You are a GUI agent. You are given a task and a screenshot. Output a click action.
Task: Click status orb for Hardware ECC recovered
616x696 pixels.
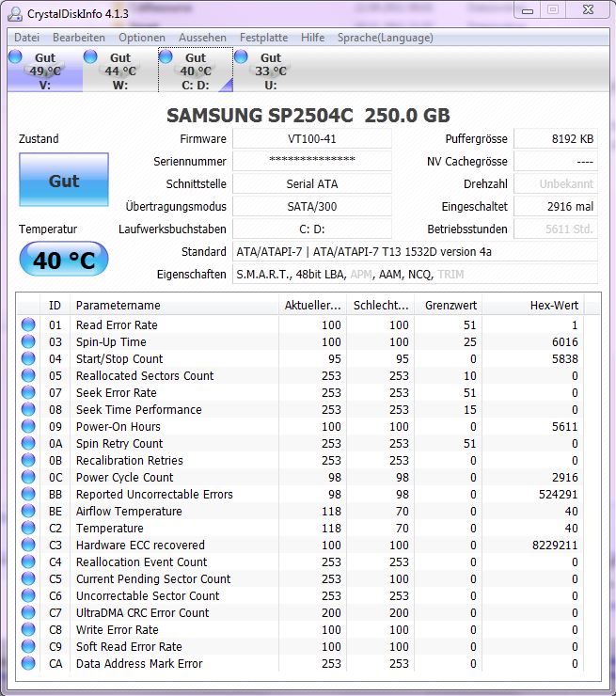[28, 545]
